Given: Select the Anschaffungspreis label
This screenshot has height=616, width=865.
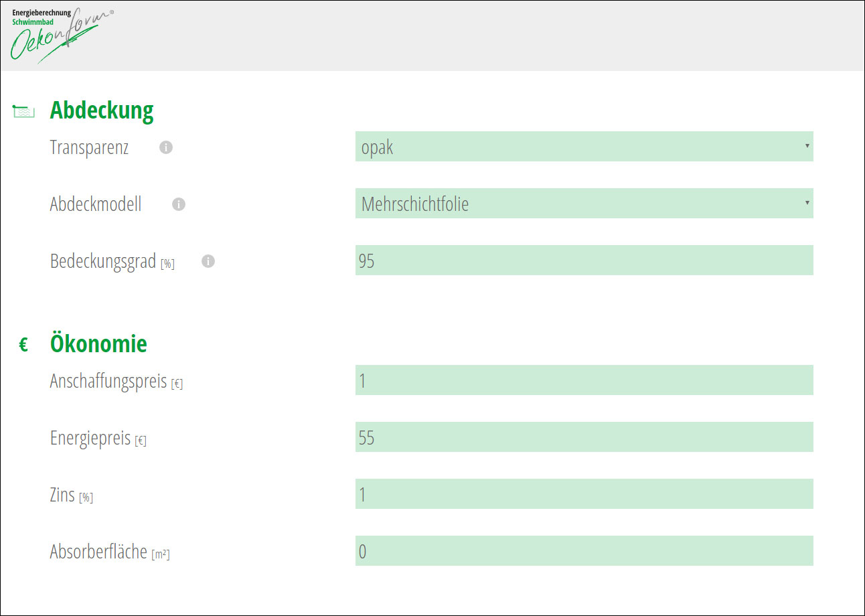Looking at the screenshot, I should [x=108, y=382].
